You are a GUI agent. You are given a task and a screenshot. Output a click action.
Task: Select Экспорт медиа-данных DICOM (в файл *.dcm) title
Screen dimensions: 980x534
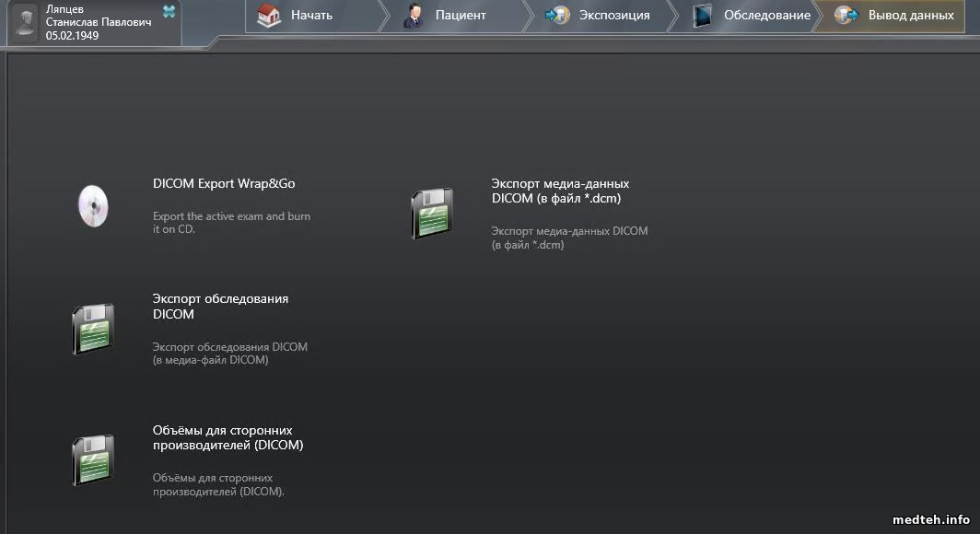[560, 191]
